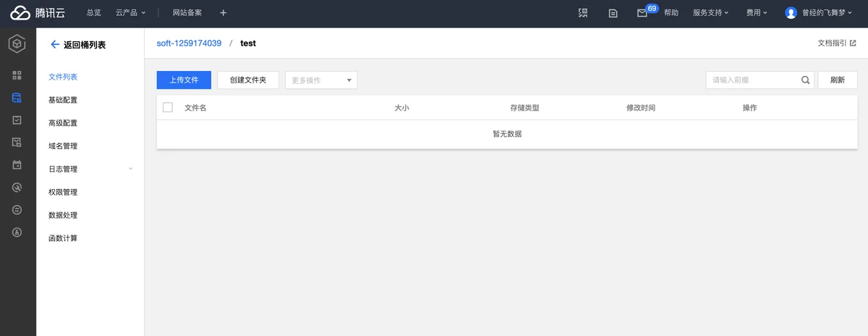Open the 文档指引 external link

(837, 43)
